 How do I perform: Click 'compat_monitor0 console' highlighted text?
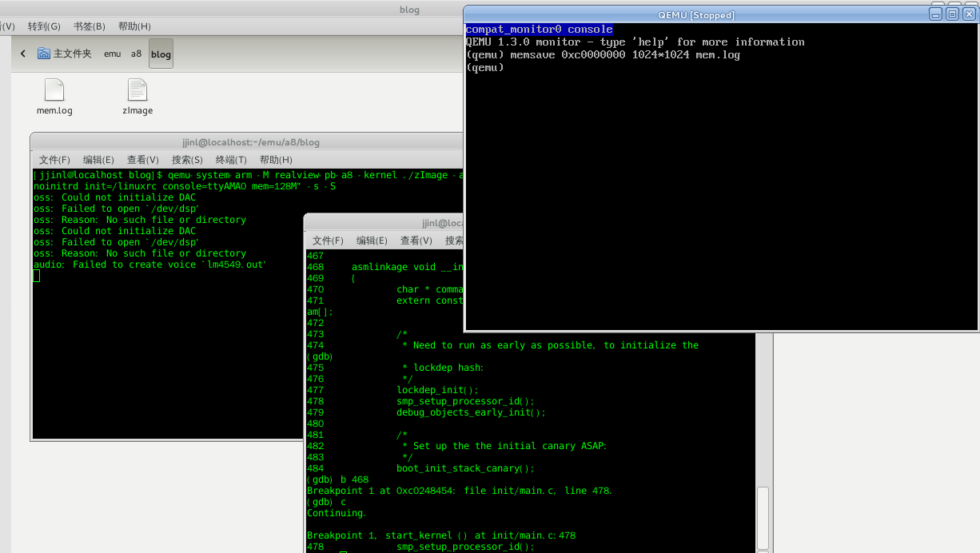[x=540, y=30]
